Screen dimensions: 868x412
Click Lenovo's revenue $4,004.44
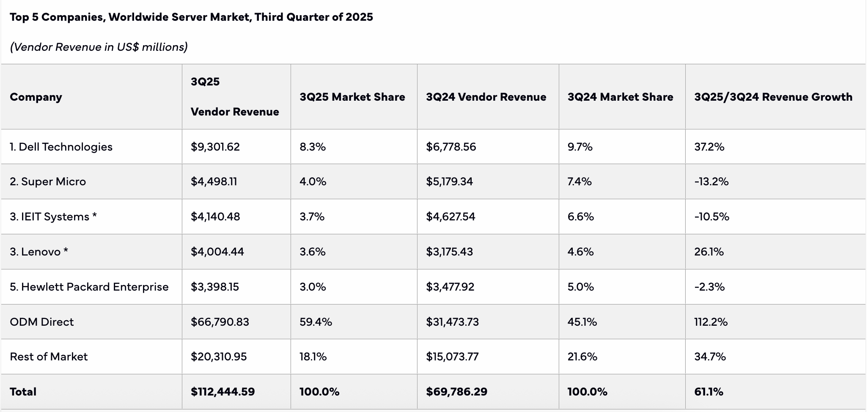point(217,252)
